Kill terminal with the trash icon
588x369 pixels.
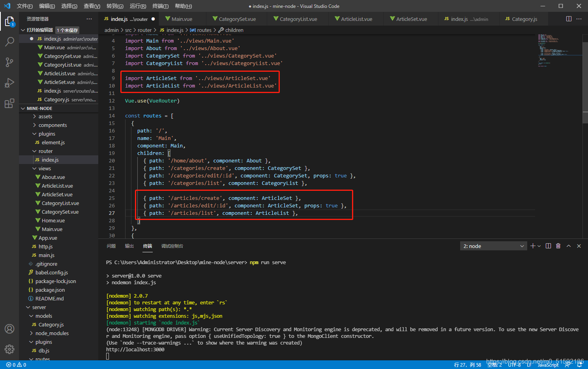(558, 246)
